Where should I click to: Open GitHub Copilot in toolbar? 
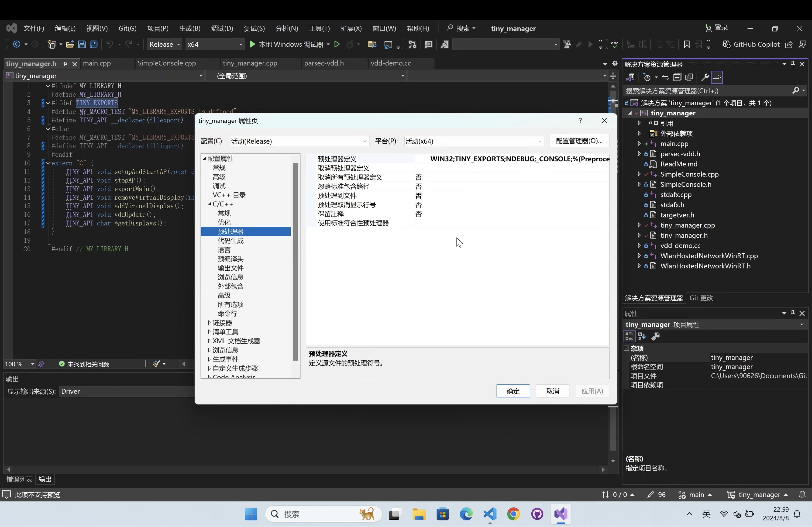coord(751,44)
